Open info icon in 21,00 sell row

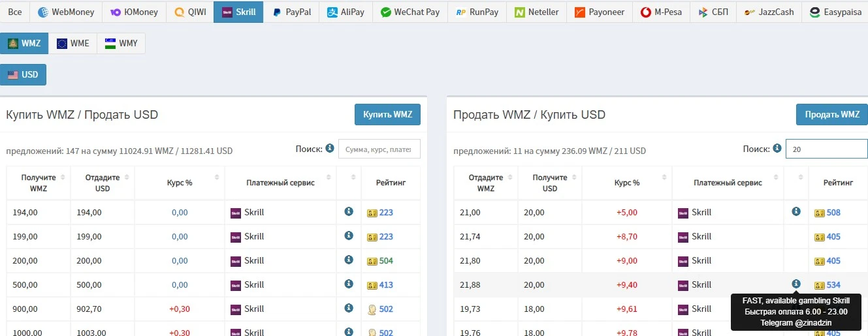pyautogui.click(x=796, y=211)
